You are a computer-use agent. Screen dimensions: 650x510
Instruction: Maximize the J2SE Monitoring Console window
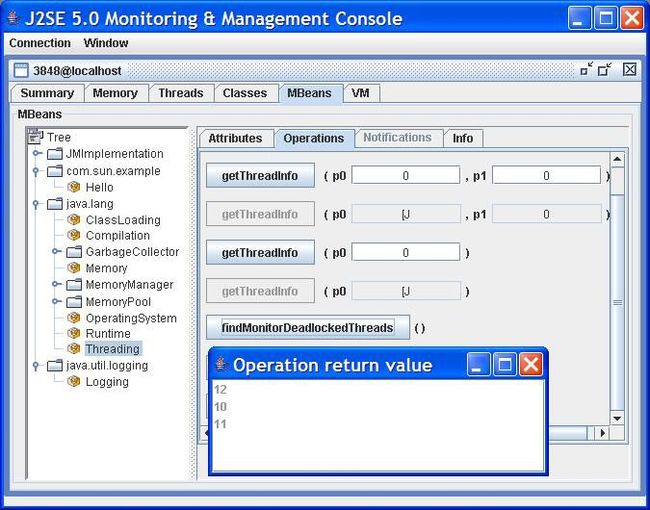(606, 18)
